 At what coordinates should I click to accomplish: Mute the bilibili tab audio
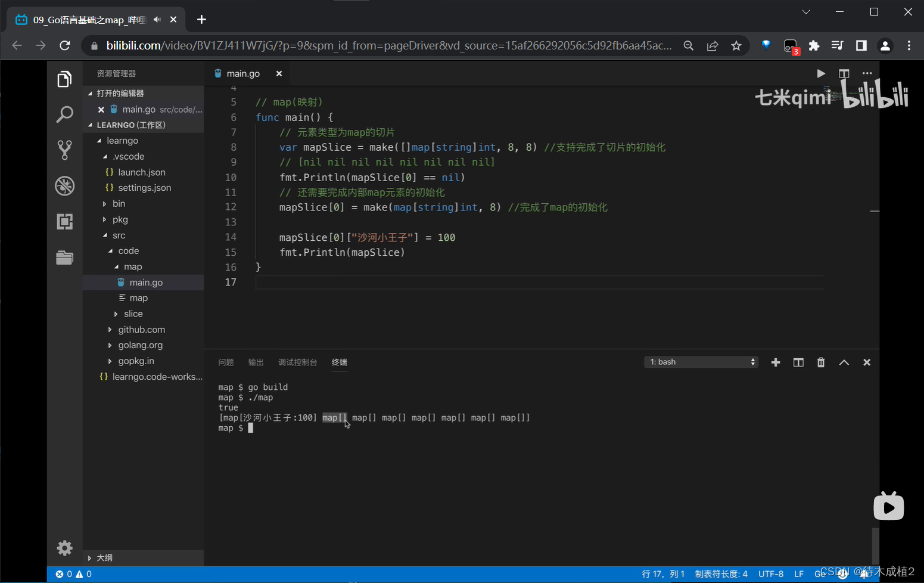point(157,20)
